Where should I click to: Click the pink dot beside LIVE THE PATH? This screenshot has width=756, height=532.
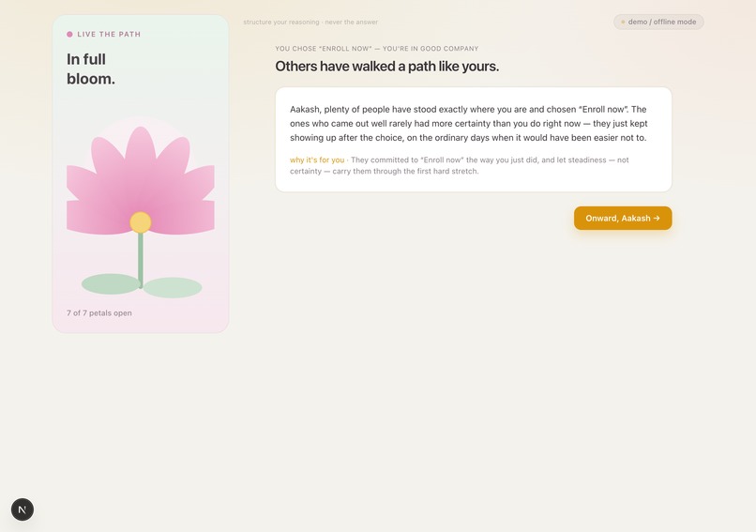(69, 34)
